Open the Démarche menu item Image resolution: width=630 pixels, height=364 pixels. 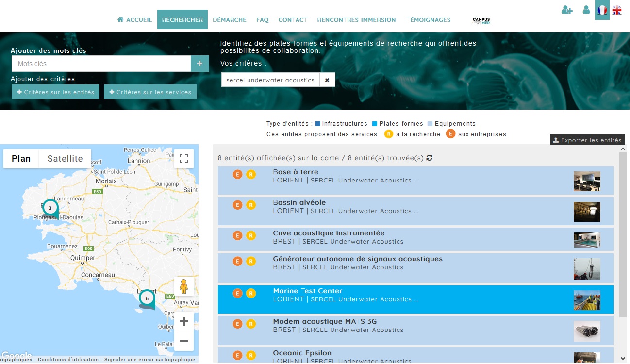(230, 20)
